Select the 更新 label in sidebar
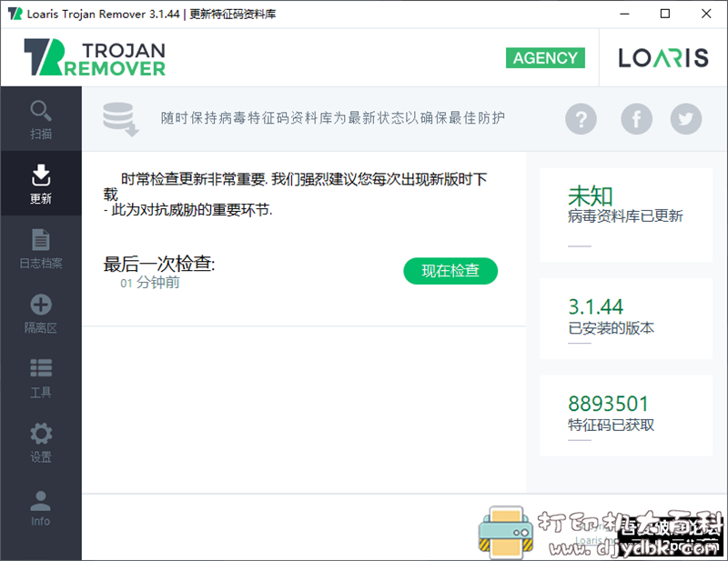 click(41, 198)
